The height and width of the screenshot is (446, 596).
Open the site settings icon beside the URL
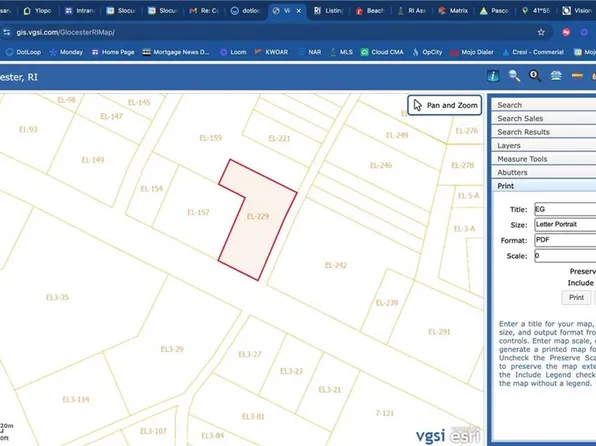[6, 32]
